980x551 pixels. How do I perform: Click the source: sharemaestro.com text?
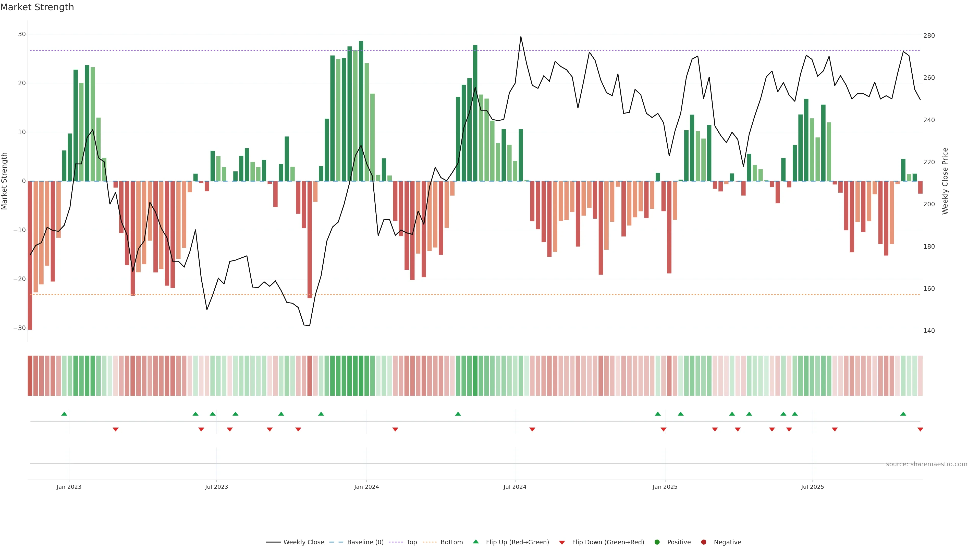pos(926,464)
